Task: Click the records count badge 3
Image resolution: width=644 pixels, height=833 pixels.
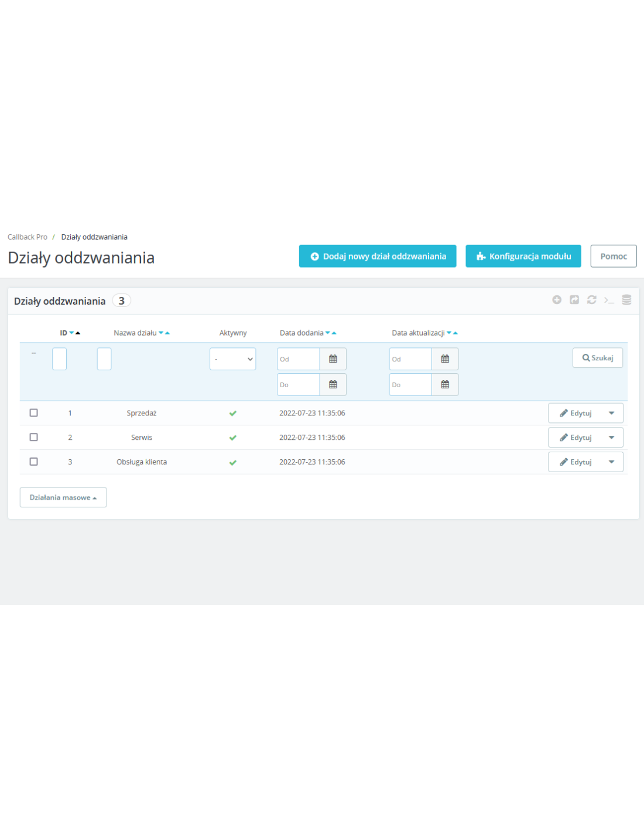Action: (122, 301)
